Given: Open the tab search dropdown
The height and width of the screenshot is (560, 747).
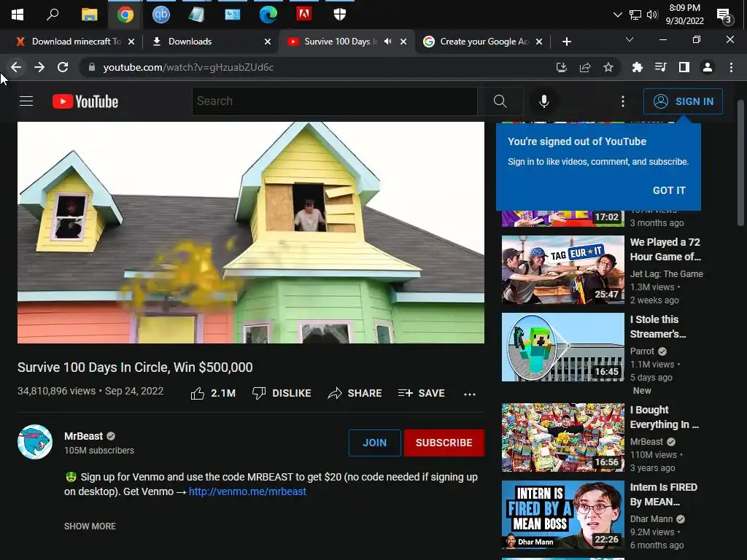Looking at the screenshot, I should point(630,39).
